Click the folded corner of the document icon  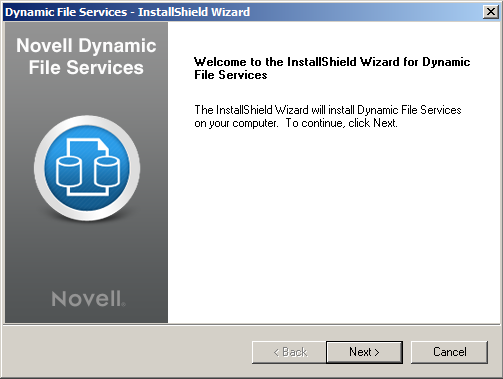click(102, 146)
